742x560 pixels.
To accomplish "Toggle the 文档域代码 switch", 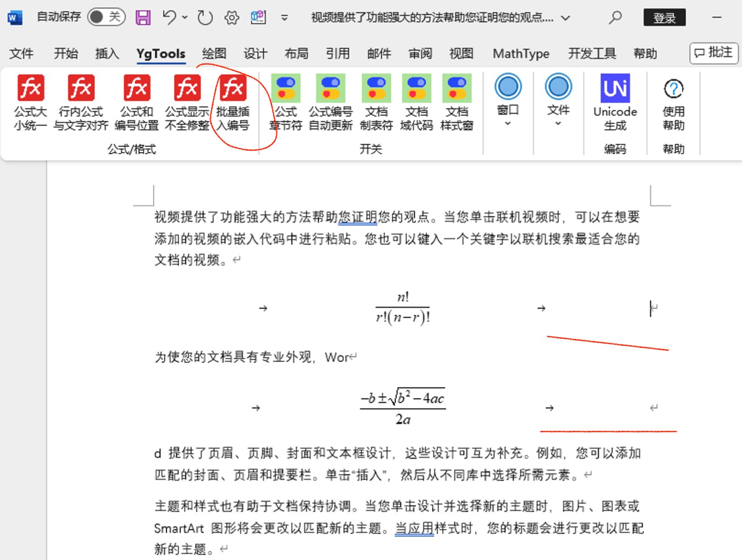I will 417,103.
